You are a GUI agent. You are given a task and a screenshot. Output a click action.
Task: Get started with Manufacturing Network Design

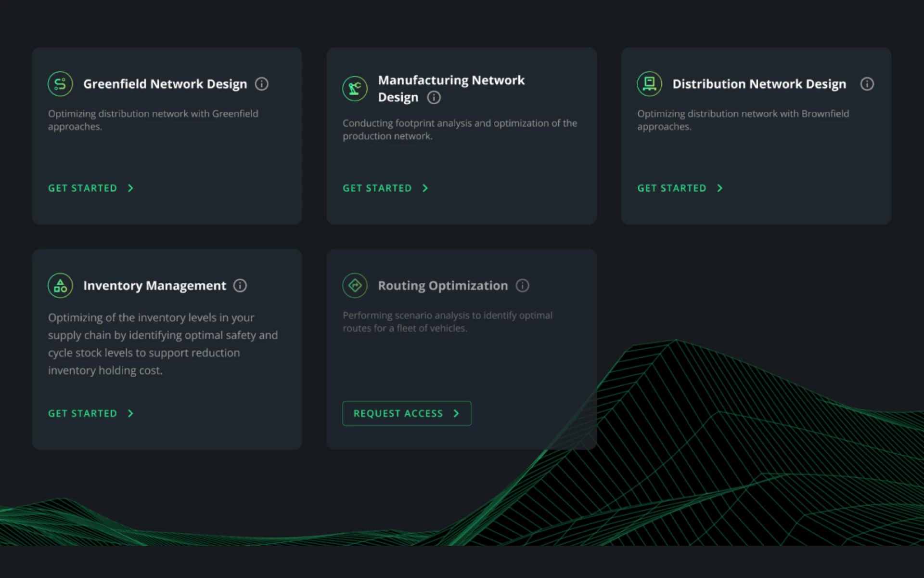pos(385,188)
